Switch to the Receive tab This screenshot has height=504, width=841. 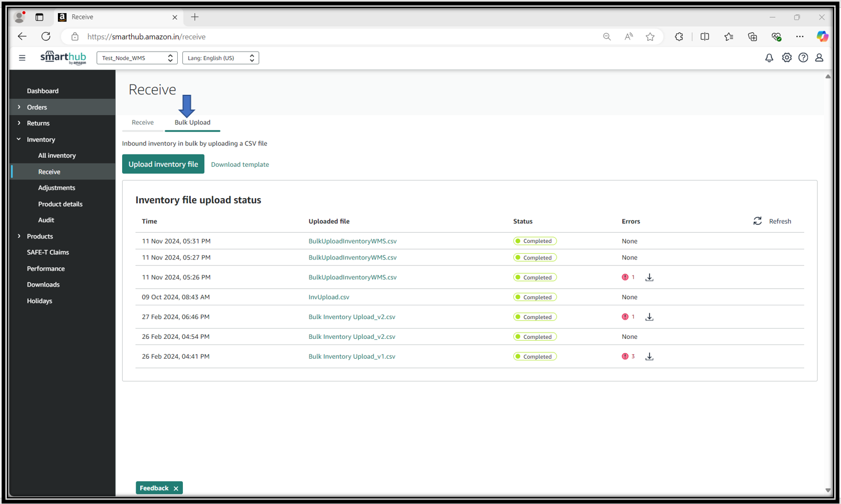[143, 123]
